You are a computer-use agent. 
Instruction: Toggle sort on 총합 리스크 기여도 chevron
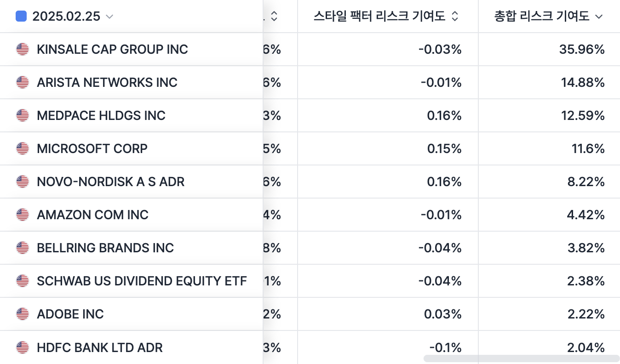point(599,17)
